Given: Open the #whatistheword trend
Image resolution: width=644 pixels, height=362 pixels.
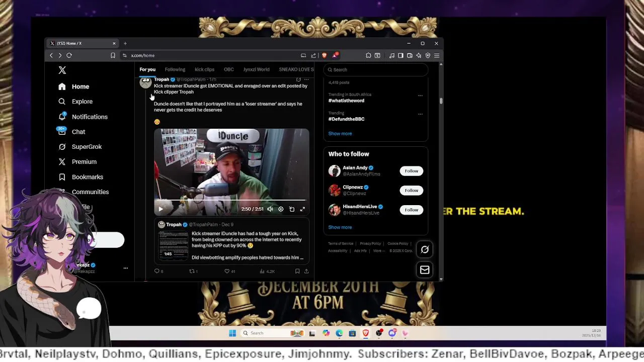Looking at the screenshot, I should [x=346, y=101].
